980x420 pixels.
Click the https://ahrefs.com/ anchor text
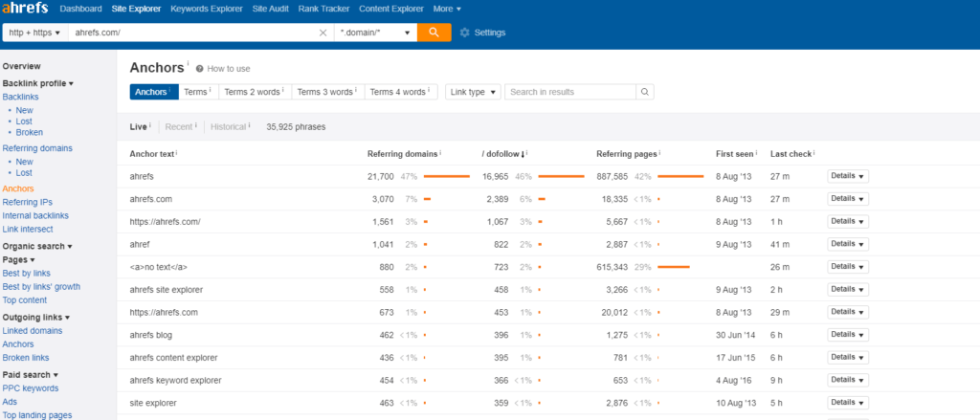[x=165, y=222]
